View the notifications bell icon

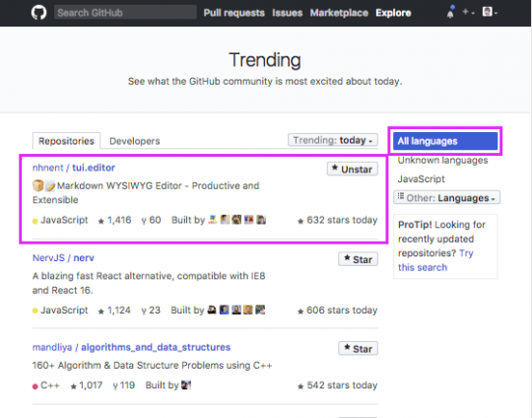coord(450,13)
